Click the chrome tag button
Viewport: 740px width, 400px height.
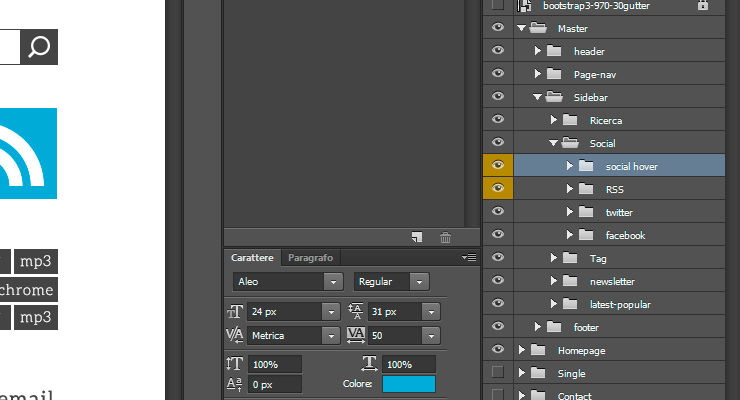[28, 290]
